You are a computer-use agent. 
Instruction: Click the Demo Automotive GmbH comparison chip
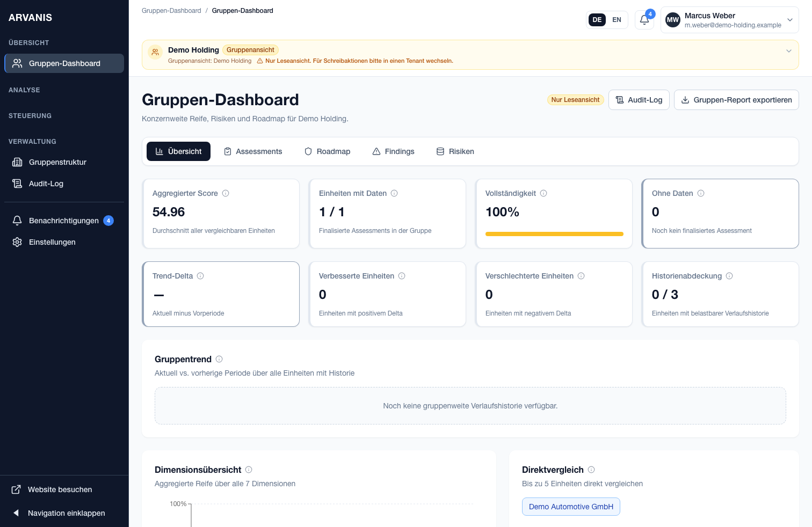(571, 507)
